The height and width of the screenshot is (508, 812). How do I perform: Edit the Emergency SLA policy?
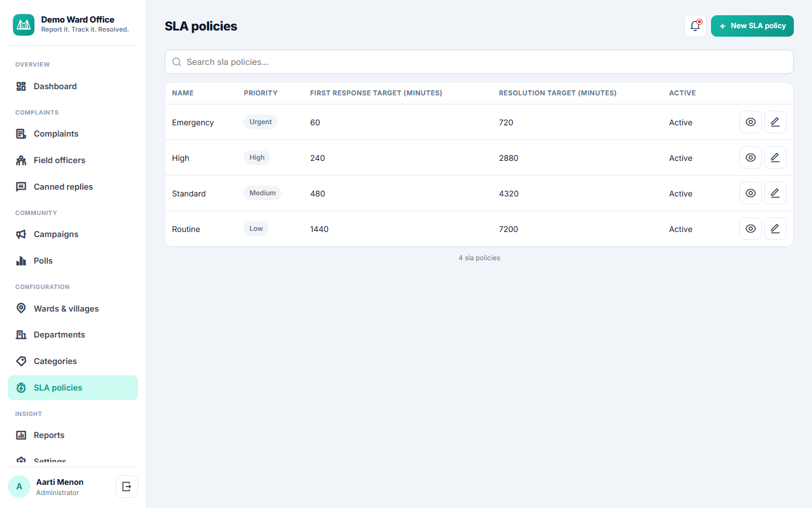(x=775, y=122)
